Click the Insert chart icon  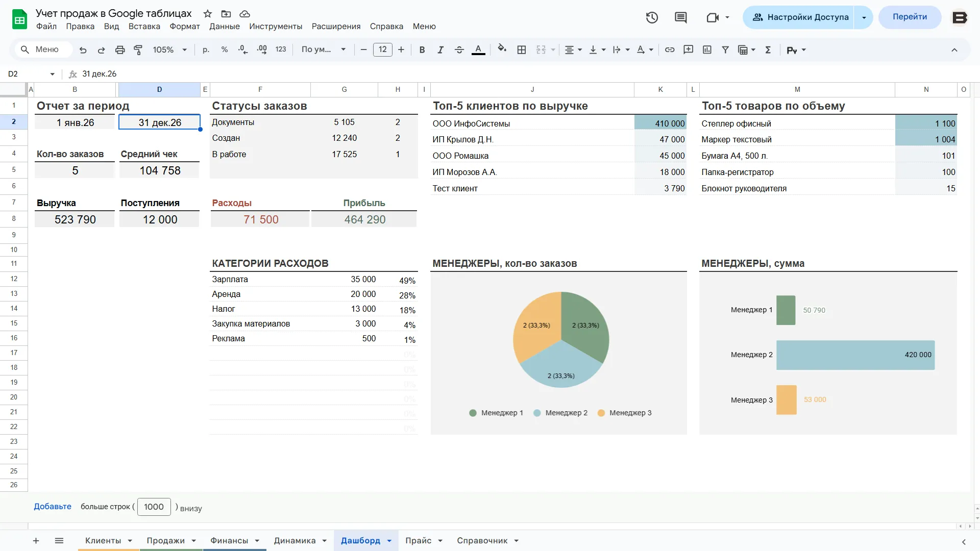coord(707,50)
